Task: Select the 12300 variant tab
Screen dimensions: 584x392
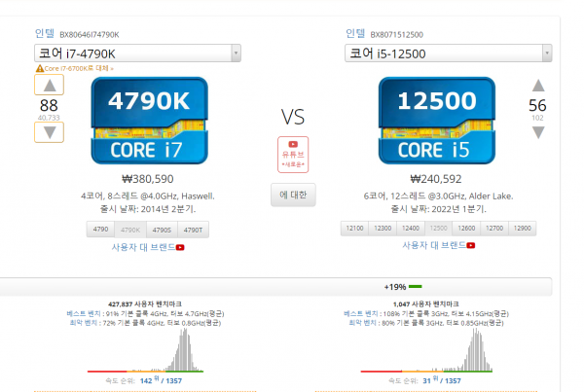Action: pyautogui.click(x=383, y=229)
